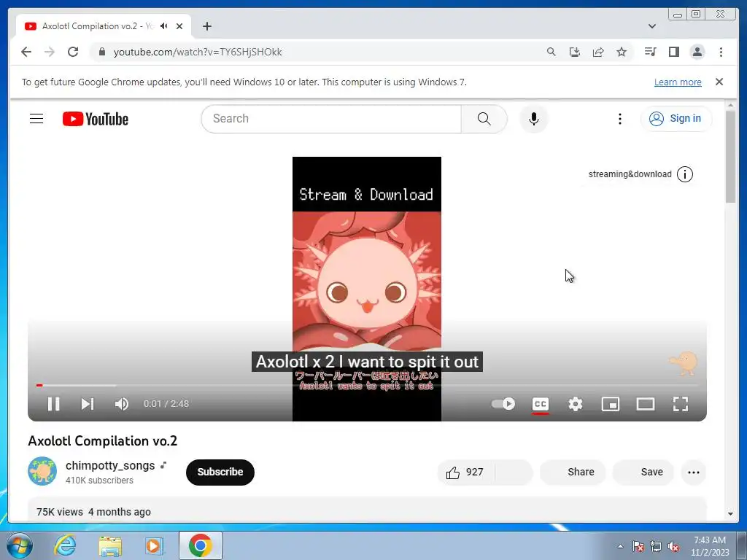
Task: Click scrollbar down arrow
Action: click(x=731, y=514)
